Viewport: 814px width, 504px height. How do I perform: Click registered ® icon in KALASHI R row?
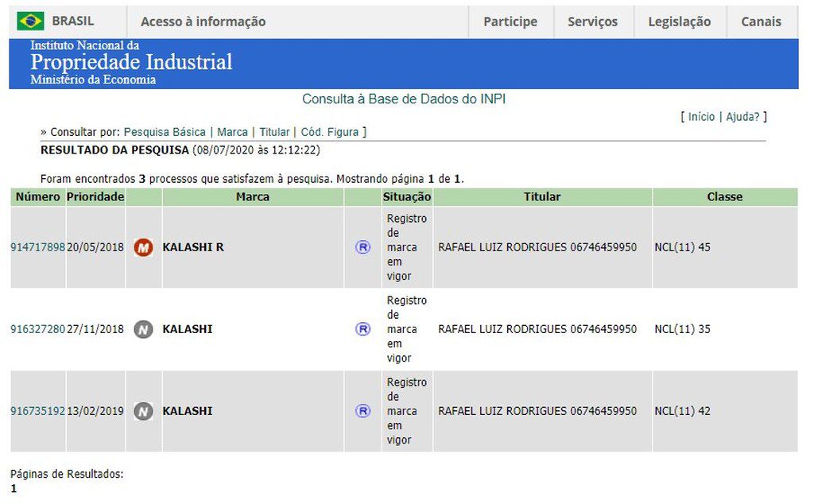(x=362, y=247)
